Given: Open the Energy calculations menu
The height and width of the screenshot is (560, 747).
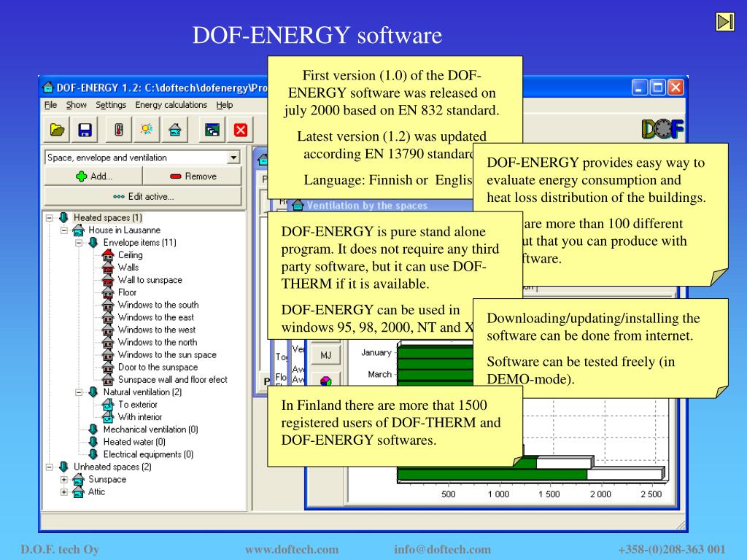Looking at the screenshot, I should [171, 105].
